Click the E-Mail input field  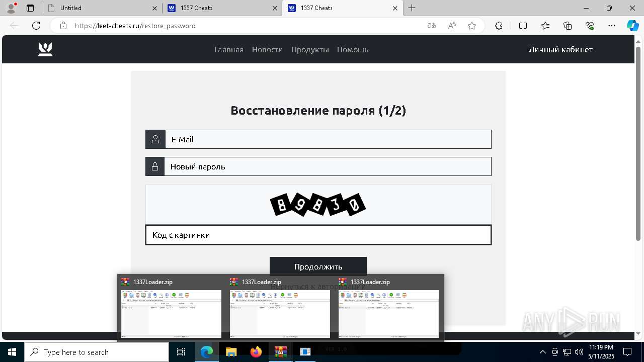[328, 139]
